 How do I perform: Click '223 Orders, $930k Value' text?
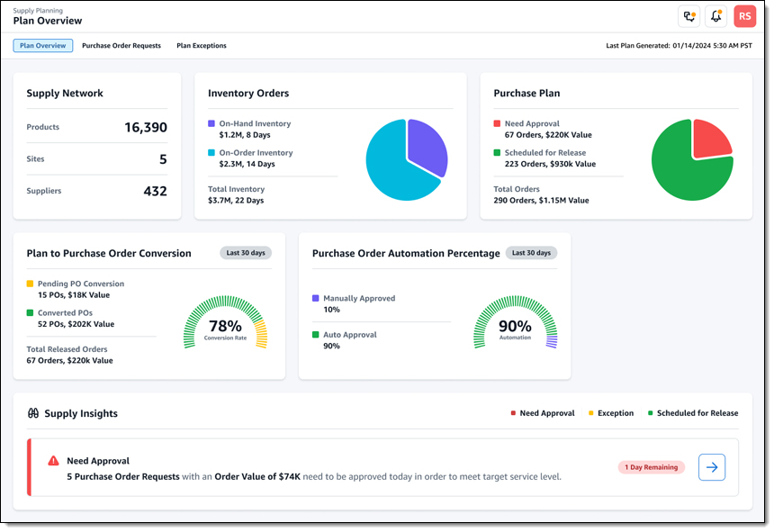pyautogui.click(x=550, y=164)
